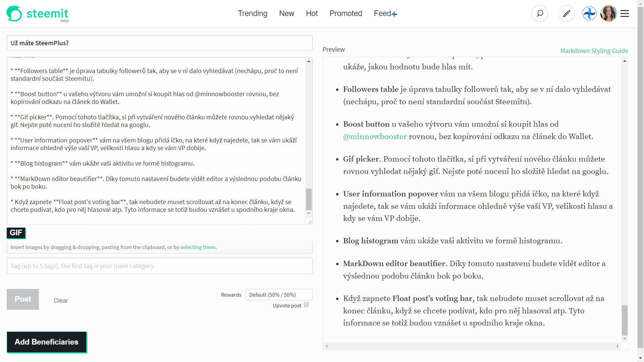The height and width of the screenshot is (362, 644).
Task: Click the preview horizontal scroll left arrow
Action: click(x=326, y=346)
